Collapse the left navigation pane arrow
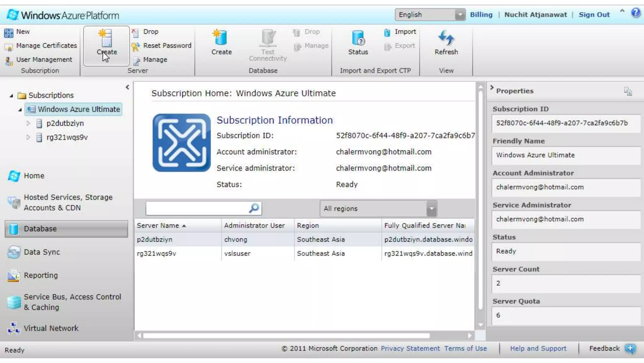 point(127,87)
